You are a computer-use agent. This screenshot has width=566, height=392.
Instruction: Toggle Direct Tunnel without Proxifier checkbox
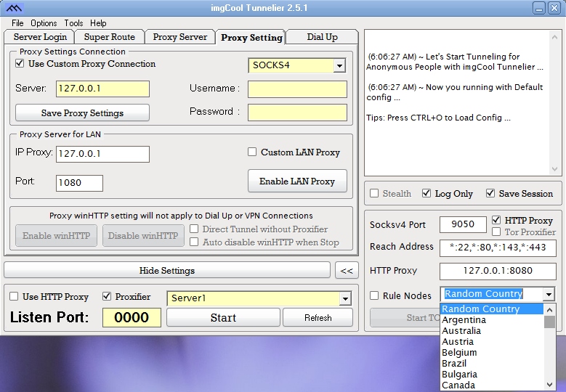pyautogui.click(x=194, y=229)
